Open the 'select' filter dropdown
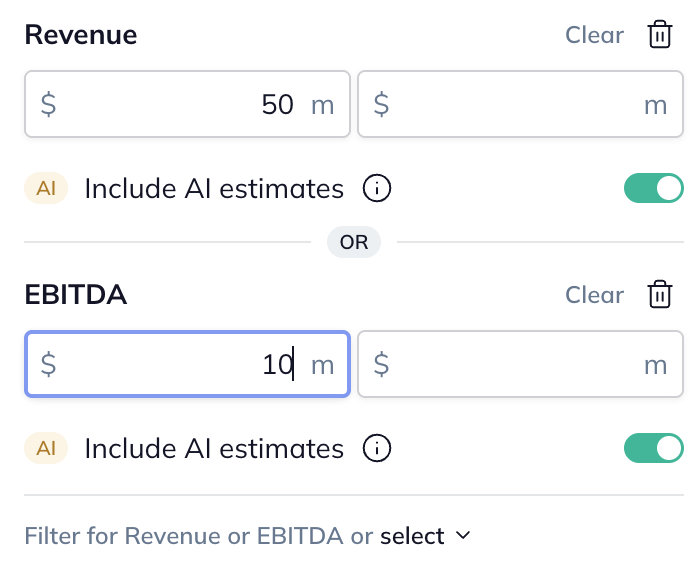This screenshot has height=564, width=696. click(412, 536)
